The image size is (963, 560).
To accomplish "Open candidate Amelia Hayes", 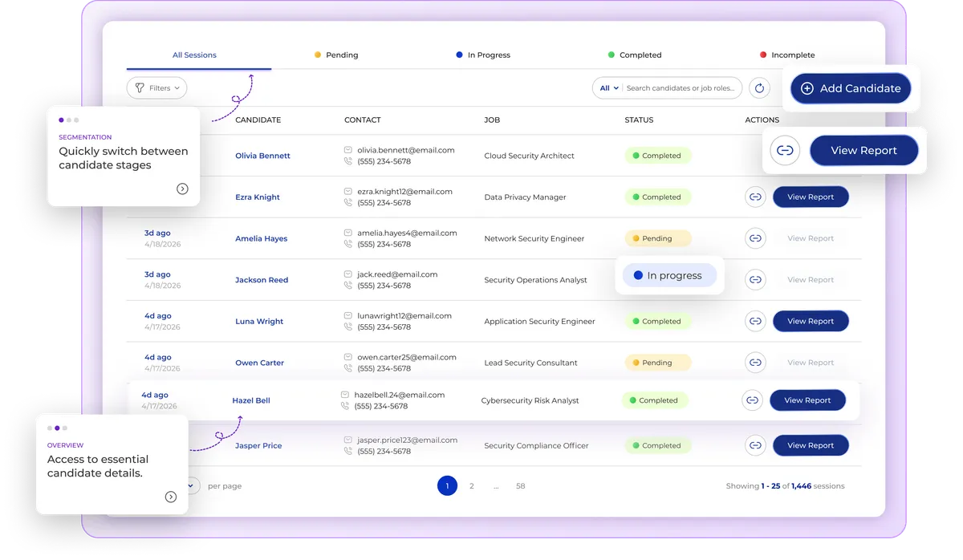I will point(261,238).
